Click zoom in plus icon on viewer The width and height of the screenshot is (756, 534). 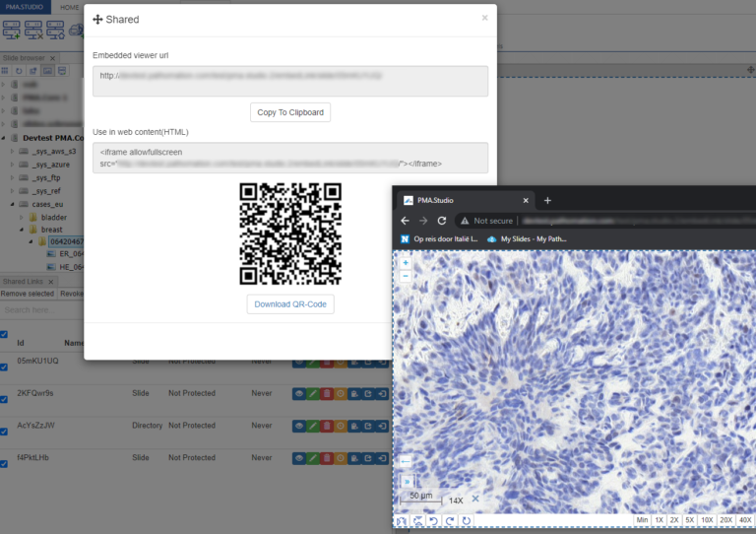click(x=406, y=263)
